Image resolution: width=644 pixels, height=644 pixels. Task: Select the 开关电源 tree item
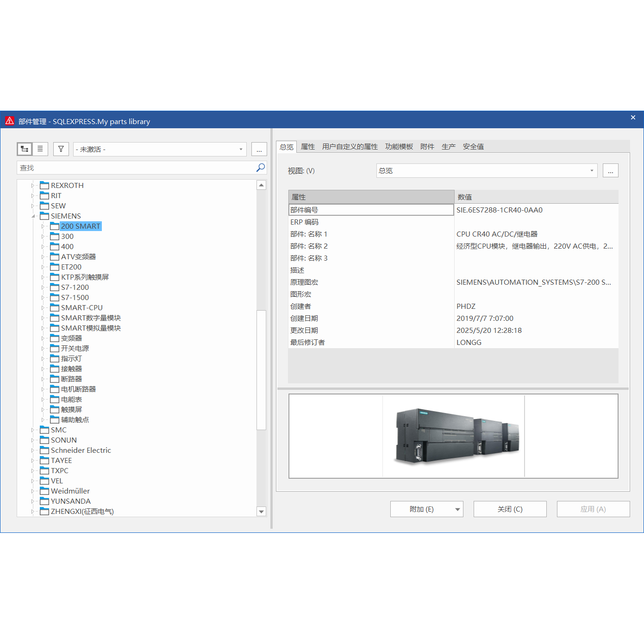(x=75, y=348)
